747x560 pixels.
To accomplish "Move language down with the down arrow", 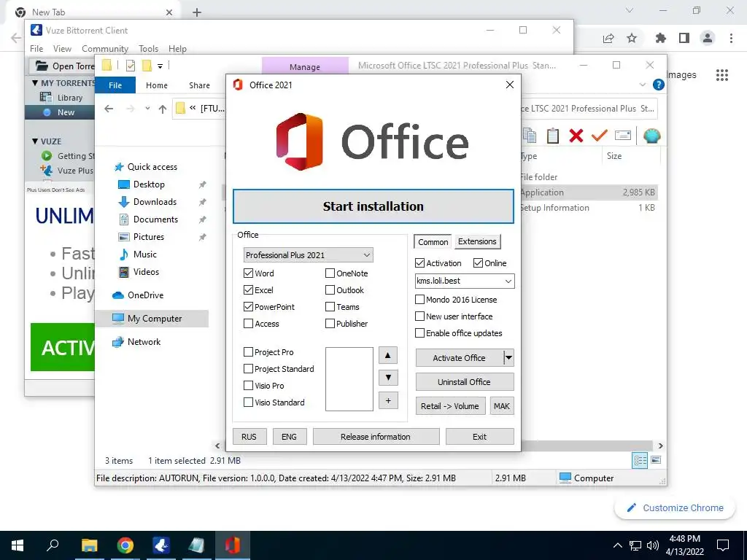I will 388,378.
